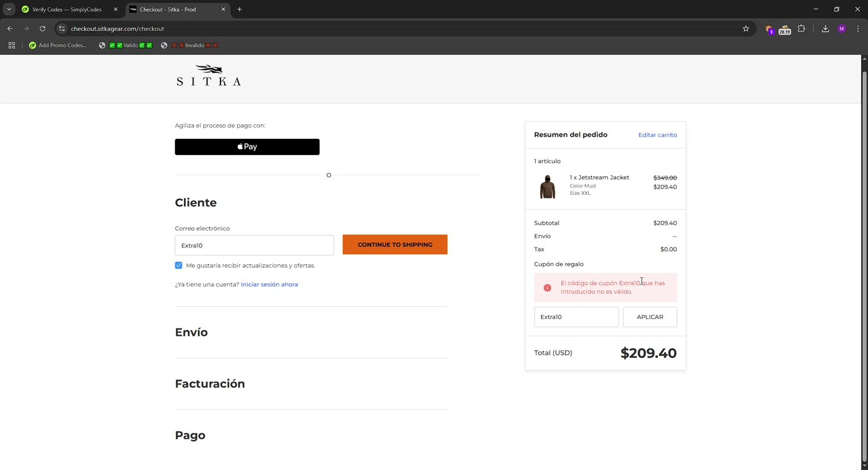Open a new browser tab
Image resolution: width=868 pixels, height=470 pixels.
[x=240, y=9]
